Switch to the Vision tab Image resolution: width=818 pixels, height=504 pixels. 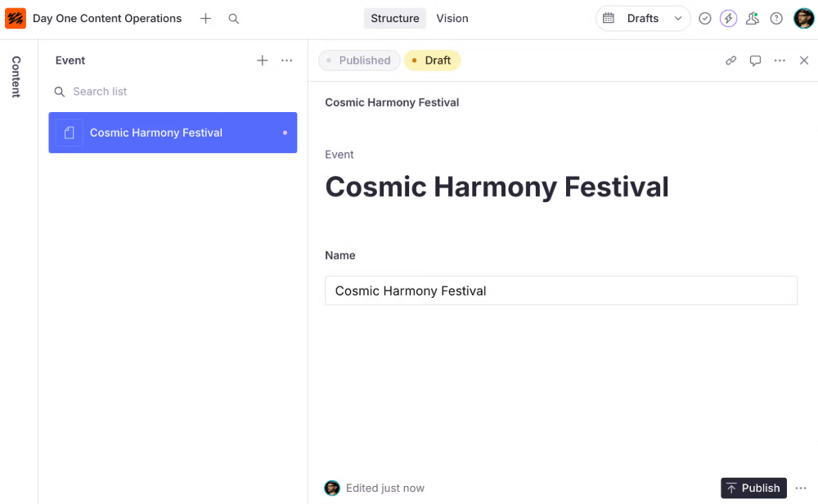(x=452, y=18)
